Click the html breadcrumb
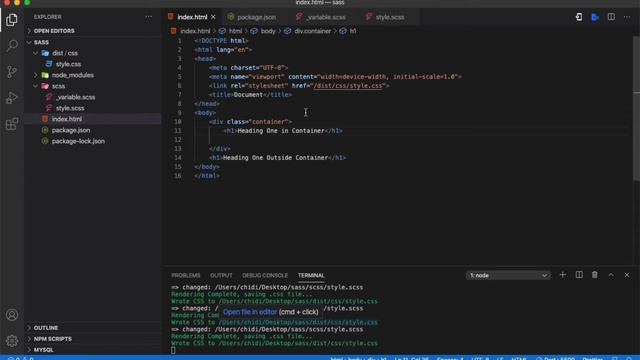 (x=235, y=31)
